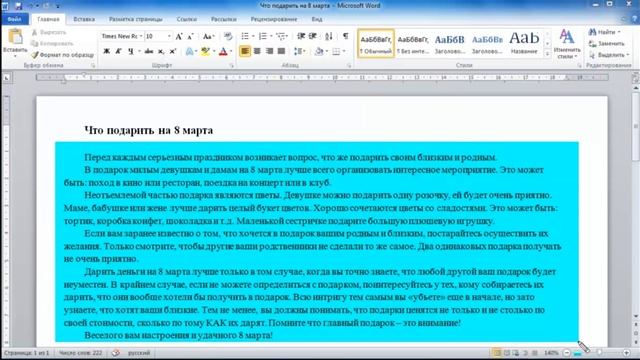This screenshot has height=360, width=640.
Task: Click the Help question mark icon
Action: pyautogui.click(x=635, y=19)
